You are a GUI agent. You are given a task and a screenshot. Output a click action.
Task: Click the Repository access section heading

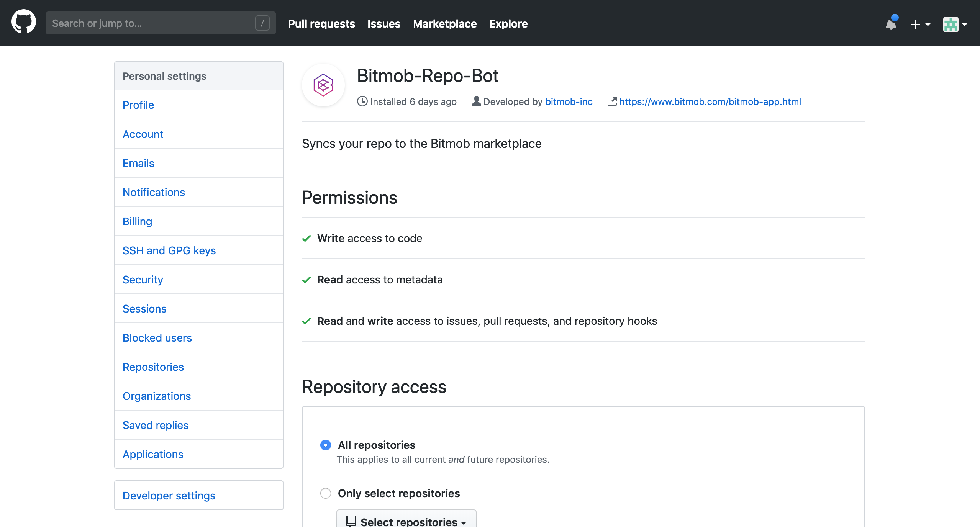coord(374,386)
